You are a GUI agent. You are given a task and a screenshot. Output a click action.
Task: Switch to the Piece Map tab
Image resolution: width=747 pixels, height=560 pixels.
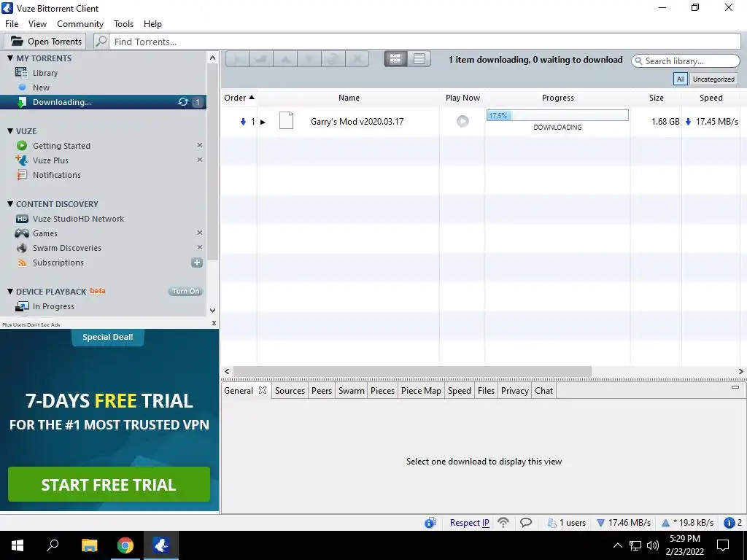(x=421, y=391)
